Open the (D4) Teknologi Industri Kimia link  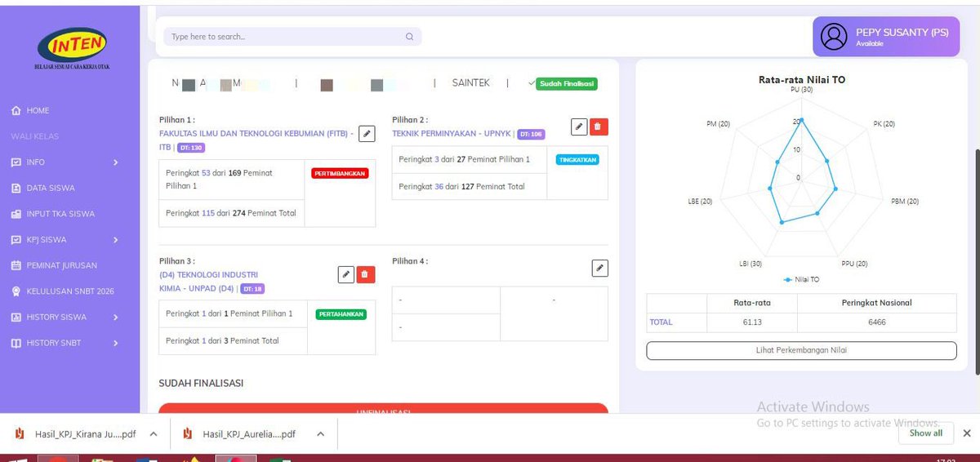coord(208,282)
